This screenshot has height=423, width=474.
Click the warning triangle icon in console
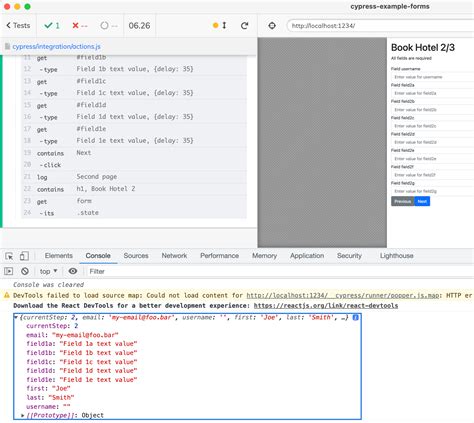click(x=7, y=295)
